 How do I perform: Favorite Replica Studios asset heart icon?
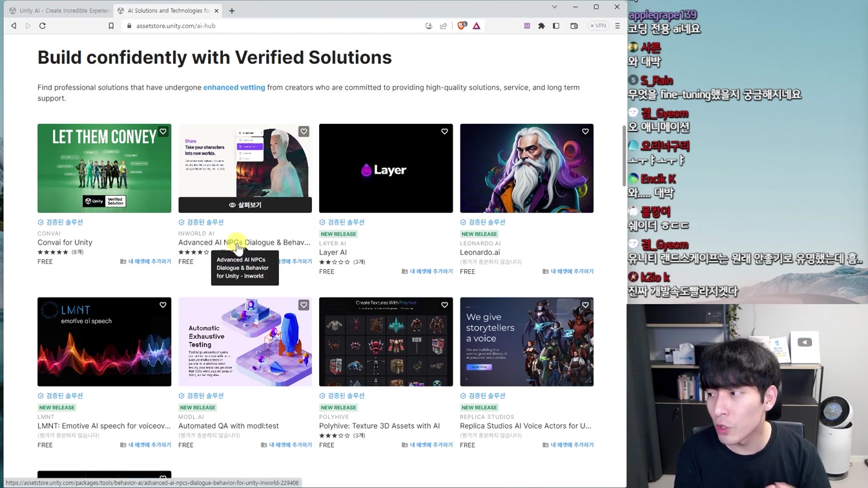pyautogui.click(x=585, y=305)
